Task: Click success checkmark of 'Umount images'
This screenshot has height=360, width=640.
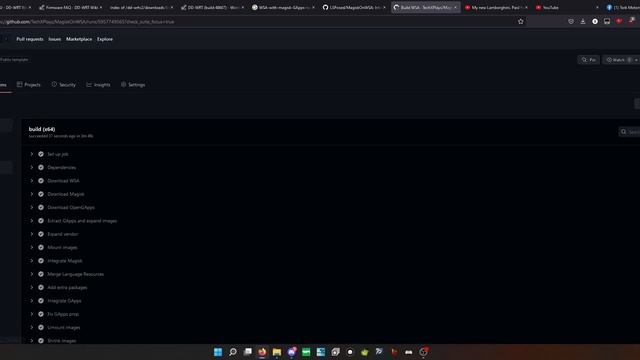Action: click(x=41, y=327)
